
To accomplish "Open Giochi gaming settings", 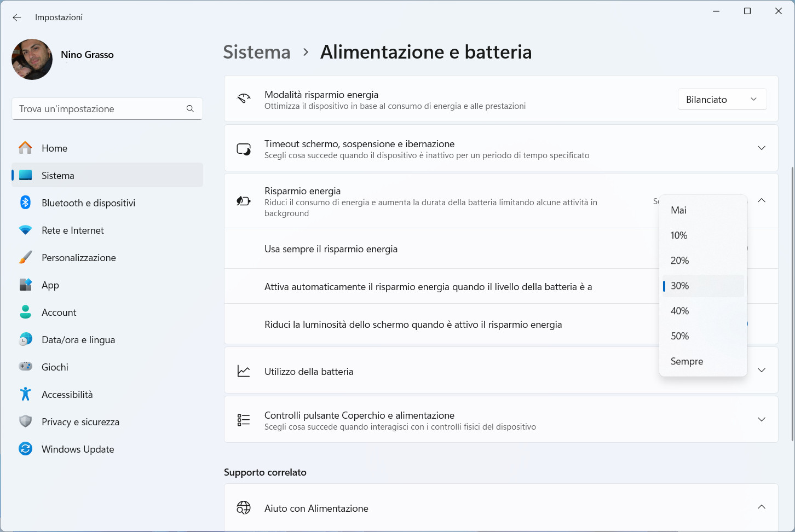I will (55, 367).
